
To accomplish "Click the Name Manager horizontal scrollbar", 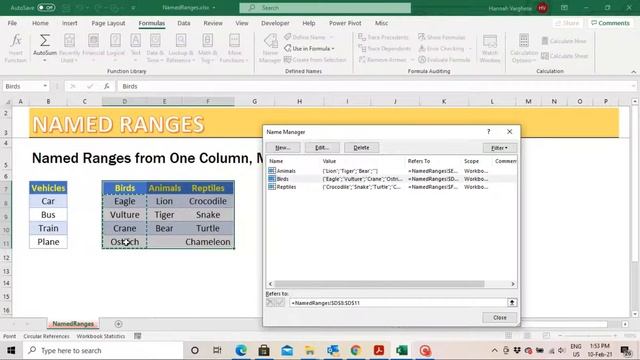I will tap(379, 284).
